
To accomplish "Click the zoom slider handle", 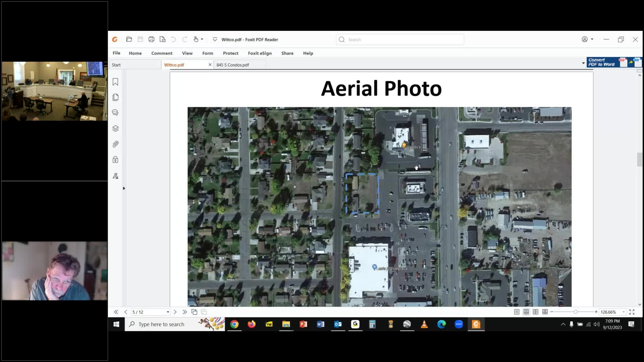I will 576,312.
